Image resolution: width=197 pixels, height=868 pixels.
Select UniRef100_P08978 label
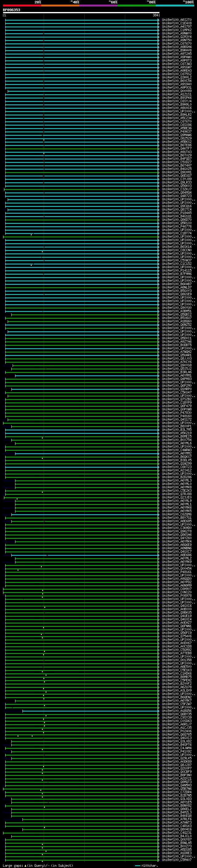tap(177, 596)
